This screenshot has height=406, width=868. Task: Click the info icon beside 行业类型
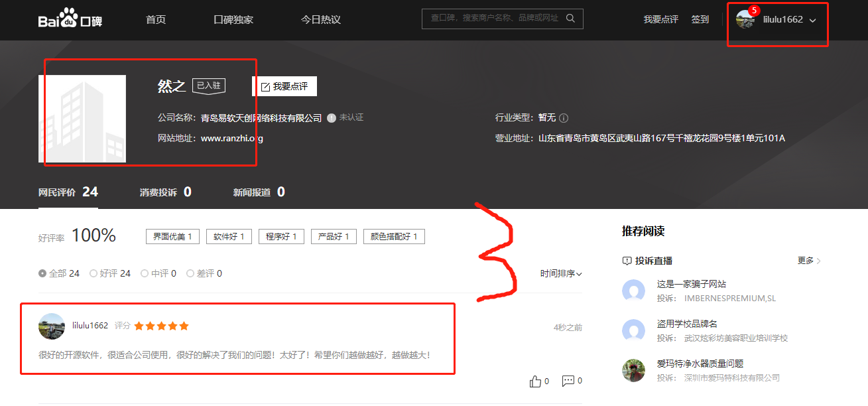coord(564,118)
